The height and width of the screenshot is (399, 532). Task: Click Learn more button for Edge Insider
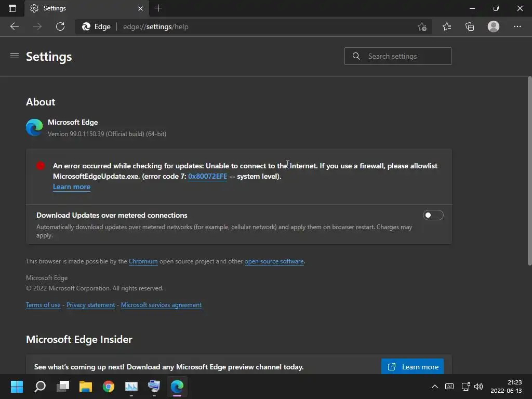pyautogui.click(x=412, y=366)
